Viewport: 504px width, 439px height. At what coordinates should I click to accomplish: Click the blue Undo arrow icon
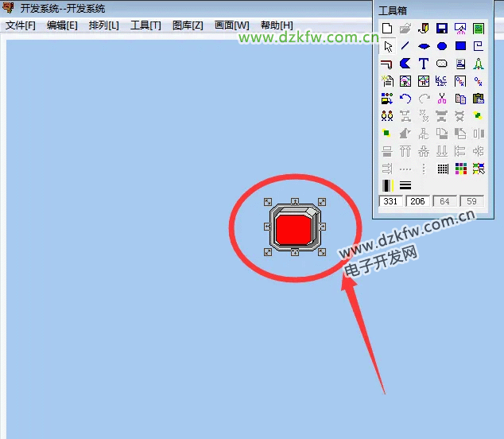[x=405, y=99]
